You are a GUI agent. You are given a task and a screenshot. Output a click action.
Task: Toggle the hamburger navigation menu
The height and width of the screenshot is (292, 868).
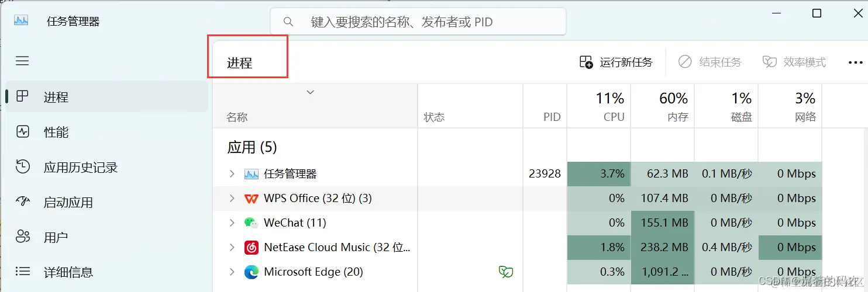(x=22, y=61)
